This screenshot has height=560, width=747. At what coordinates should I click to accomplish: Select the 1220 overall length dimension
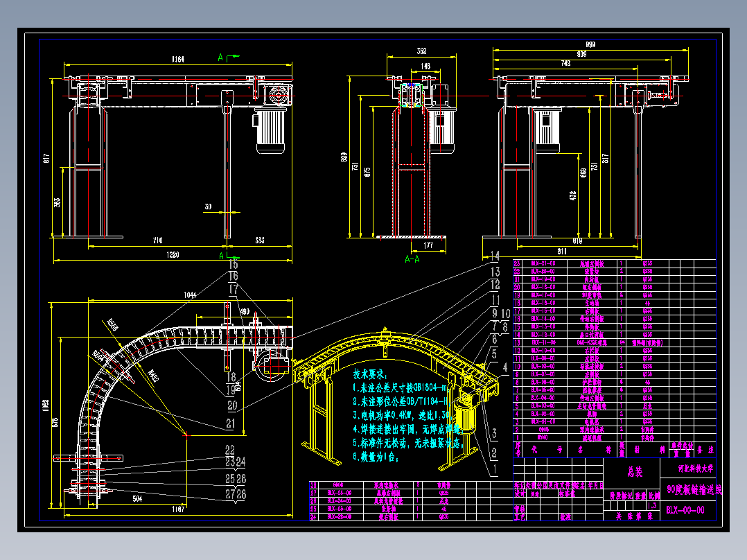(x=173, y=255)
